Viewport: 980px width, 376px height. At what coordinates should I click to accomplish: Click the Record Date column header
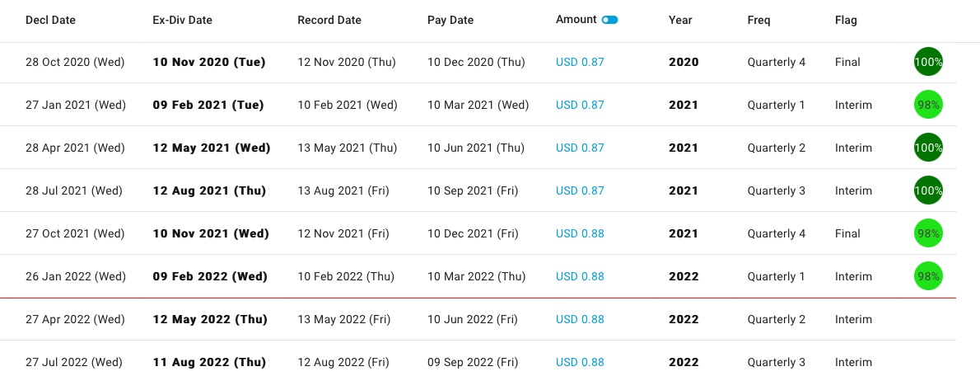tap(329, 20)
